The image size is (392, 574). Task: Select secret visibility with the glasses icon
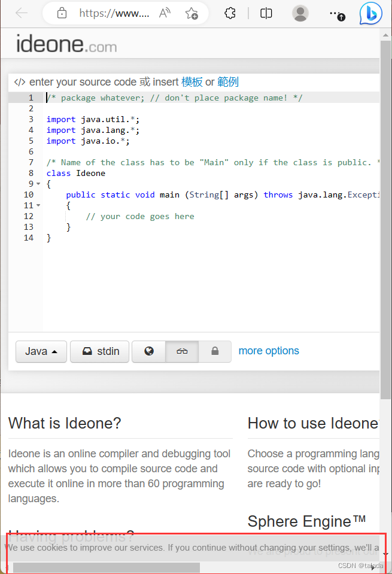[x=182, y=351]
